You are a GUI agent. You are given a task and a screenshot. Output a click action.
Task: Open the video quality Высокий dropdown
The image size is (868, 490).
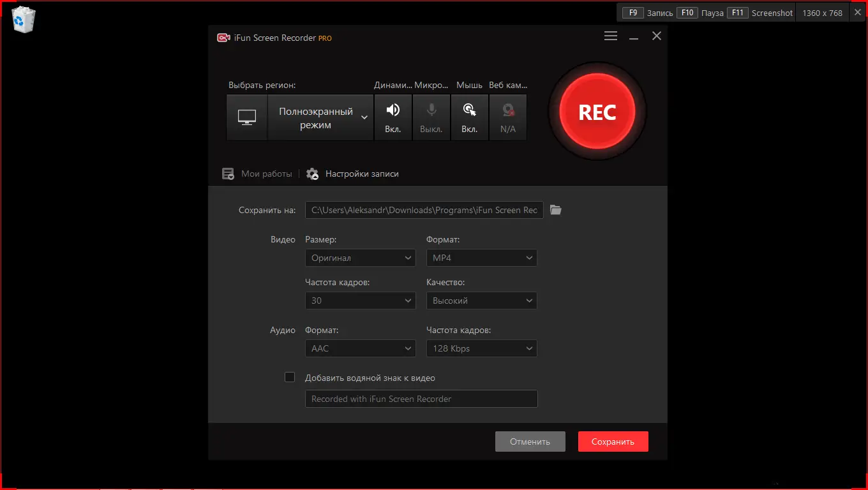coord(481,301)
